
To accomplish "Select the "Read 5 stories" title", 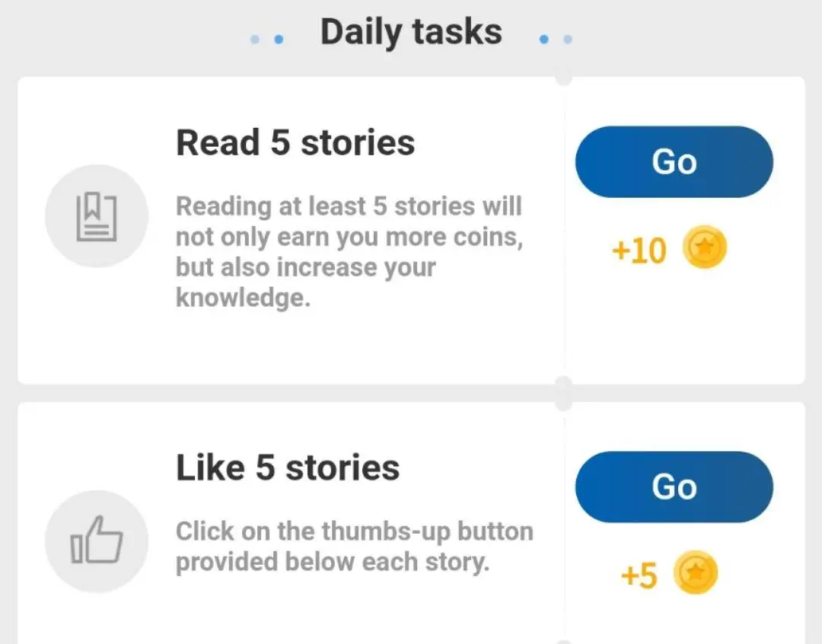I will tap(295, 142).
